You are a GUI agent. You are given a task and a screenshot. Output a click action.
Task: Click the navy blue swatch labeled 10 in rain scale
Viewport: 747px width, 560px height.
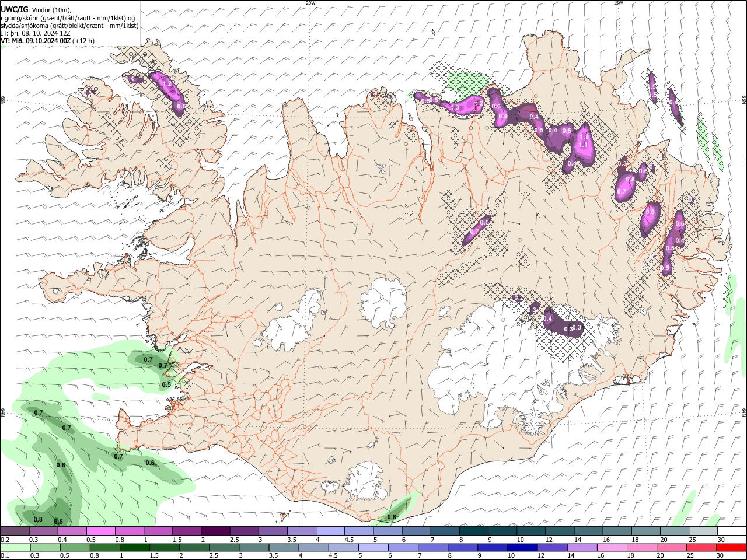point(522,547)
